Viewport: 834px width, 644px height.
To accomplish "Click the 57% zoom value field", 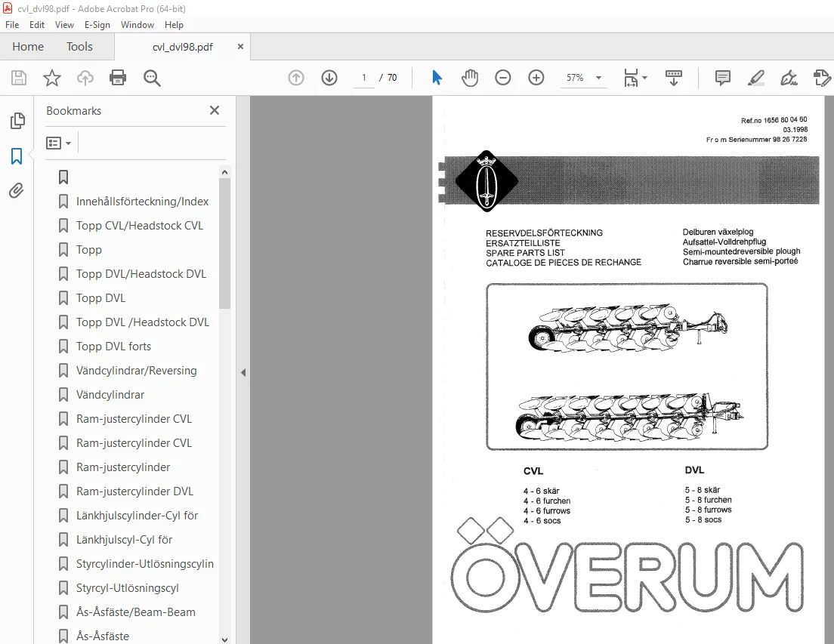I will 575,78.
